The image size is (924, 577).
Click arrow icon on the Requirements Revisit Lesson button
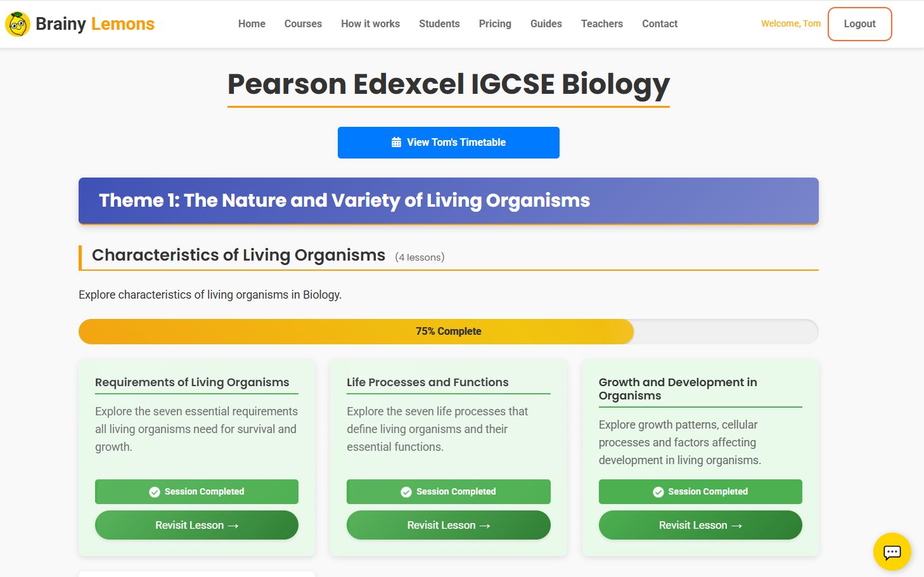pyautogui.click(x=233, y=526)
